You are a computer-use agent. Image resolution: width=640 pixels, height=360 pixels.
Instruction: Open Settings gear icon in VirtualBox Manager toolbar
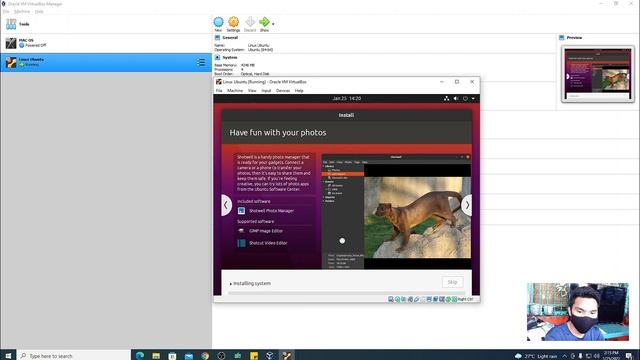coord(233,22)
